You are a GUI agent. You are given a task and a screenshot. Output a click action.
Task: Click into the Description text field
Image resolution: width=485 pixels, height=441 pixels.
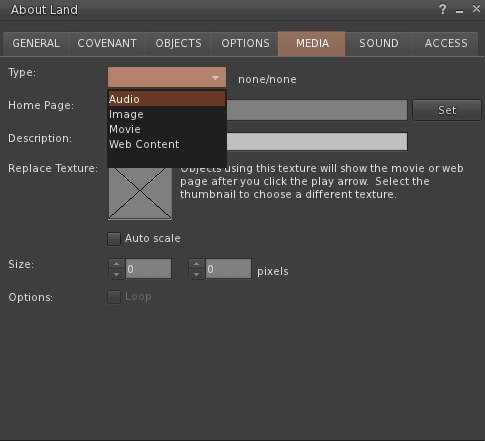[x=317, y=142]
